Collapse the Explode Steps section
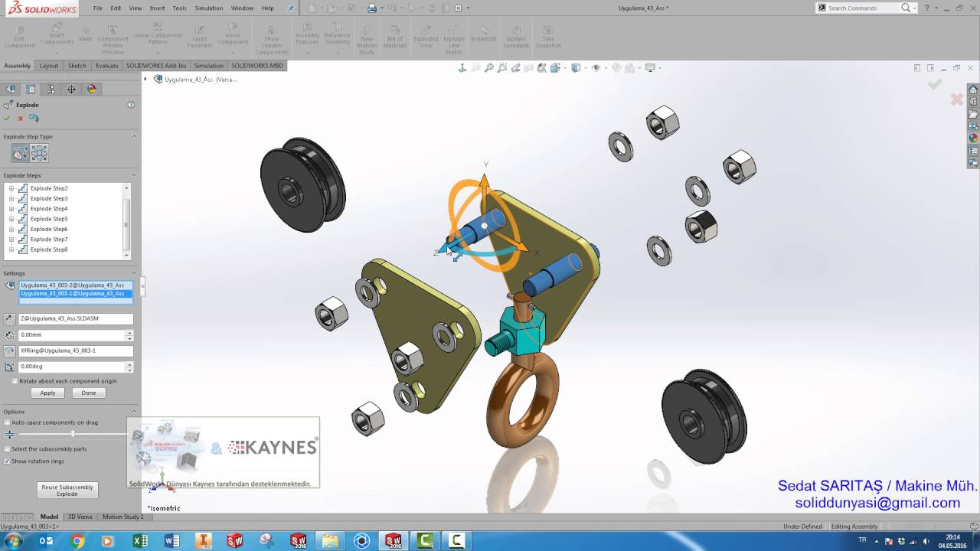The width and height of the screenshot is (980, 551). (x=134, y=175)
